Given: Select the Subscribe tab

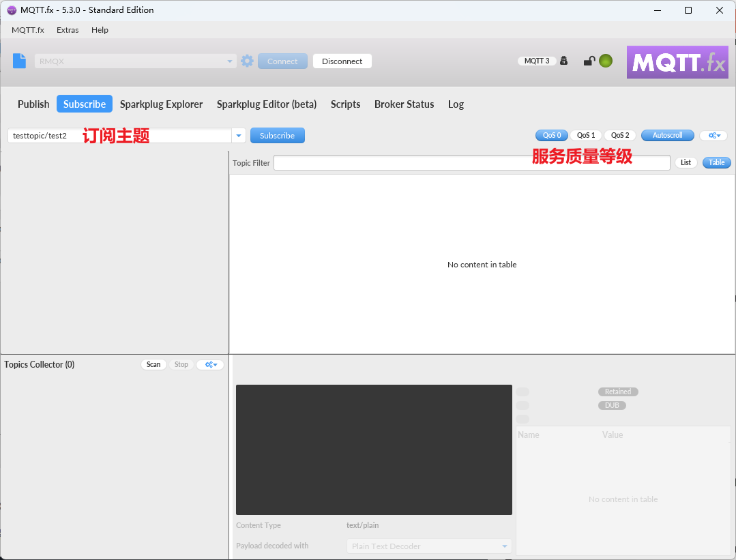Looking at the screenshot, I should click(85, 104).
